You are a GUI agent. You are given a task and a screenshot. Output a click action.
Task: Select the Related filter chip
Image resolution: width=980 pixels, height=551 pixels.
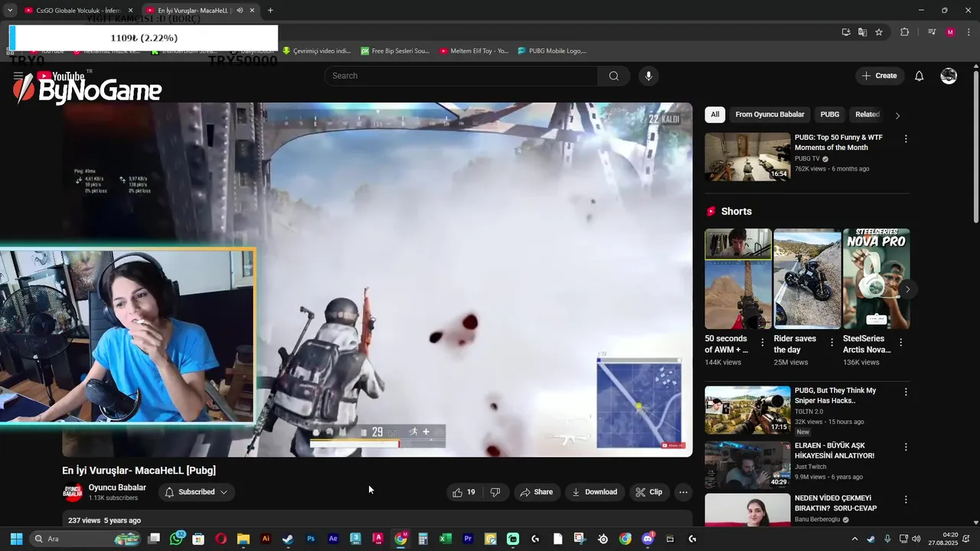(x=867, y=115)
